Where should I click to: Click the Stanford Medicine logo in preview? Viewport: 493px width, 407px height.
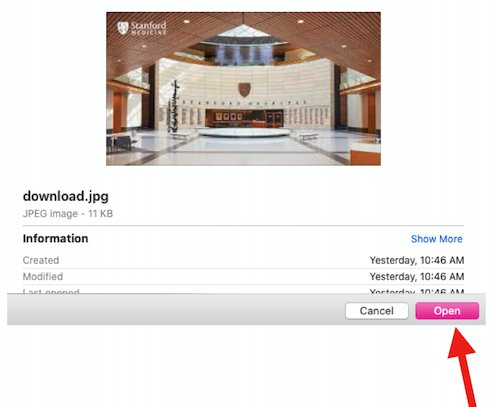point(142,28)
